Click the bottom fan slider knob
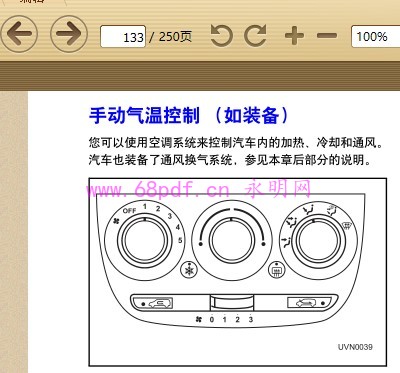The image size is (400, 373). pyautogui.click(x=232, y=303)
